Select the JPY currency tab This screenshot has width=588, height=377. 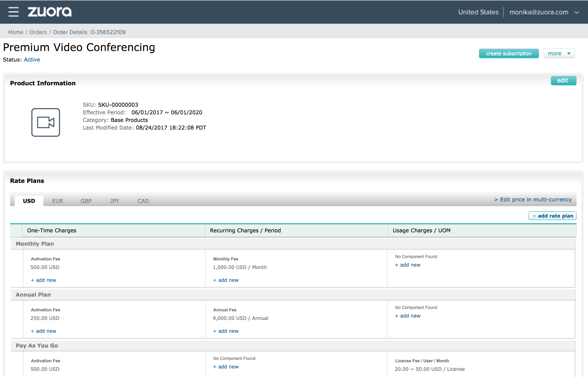click(x=115, y=201)
